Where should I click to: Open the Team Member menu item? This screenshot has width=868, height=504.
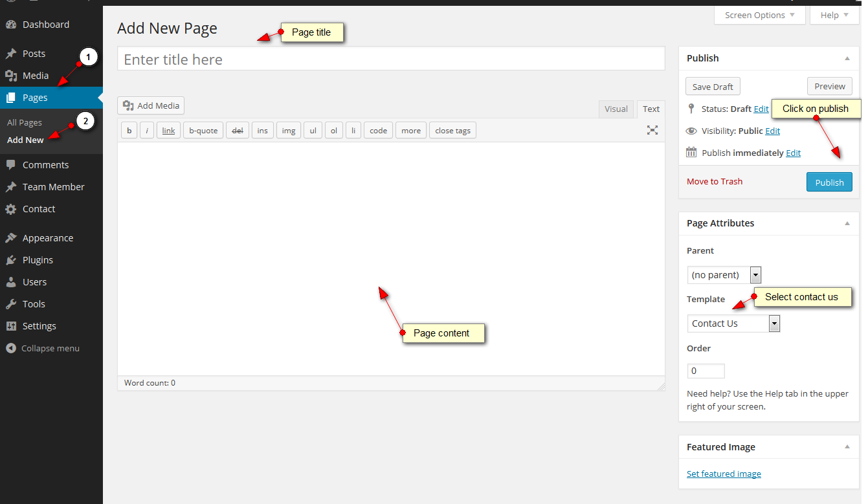point(51,187)
